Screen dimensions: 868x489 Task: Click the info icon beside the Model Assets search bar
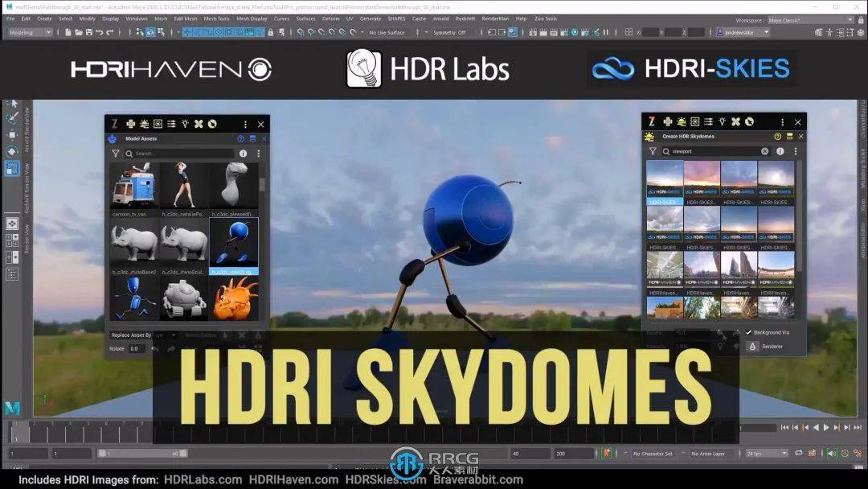click(243, 153)
